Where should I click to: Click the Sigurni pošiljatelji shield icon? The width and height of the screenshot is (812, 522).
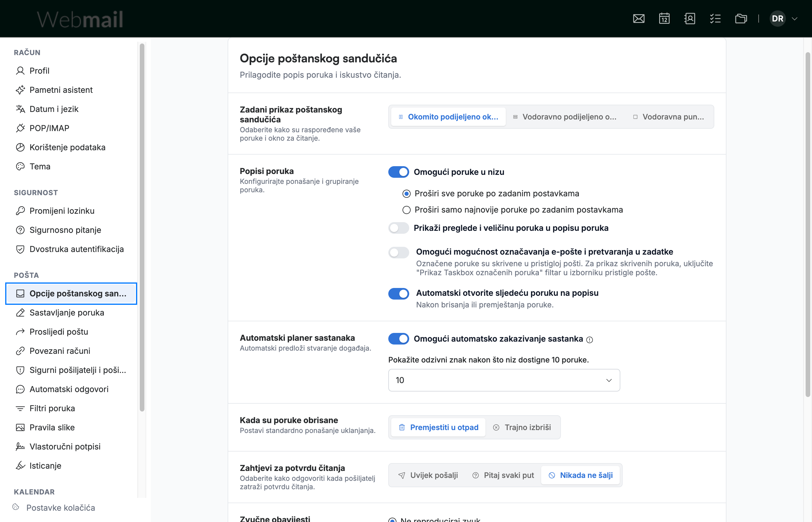20,370
